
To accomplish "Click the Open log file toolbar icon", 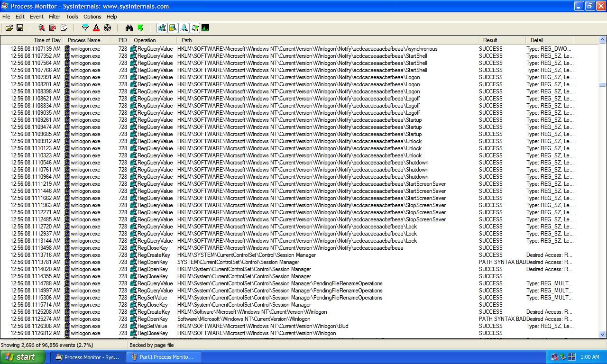I will pos(9,28).
